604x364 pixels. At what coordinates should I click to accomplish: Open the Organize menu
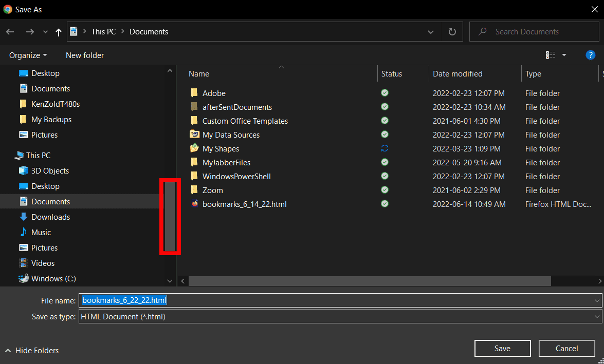[28, 55]
